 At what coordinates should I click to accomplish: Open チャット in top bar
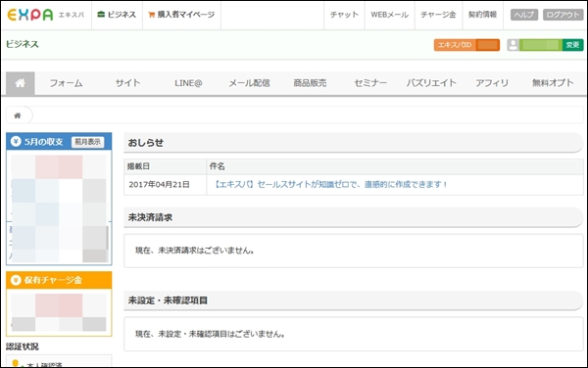(x=344, y=15)
